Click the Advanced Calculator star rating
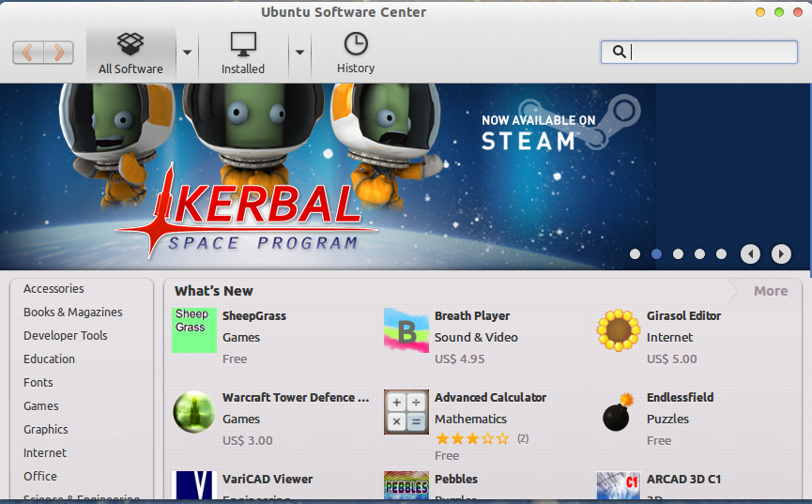The width and height of the screenshot is (812, 504). coord(472,439)
